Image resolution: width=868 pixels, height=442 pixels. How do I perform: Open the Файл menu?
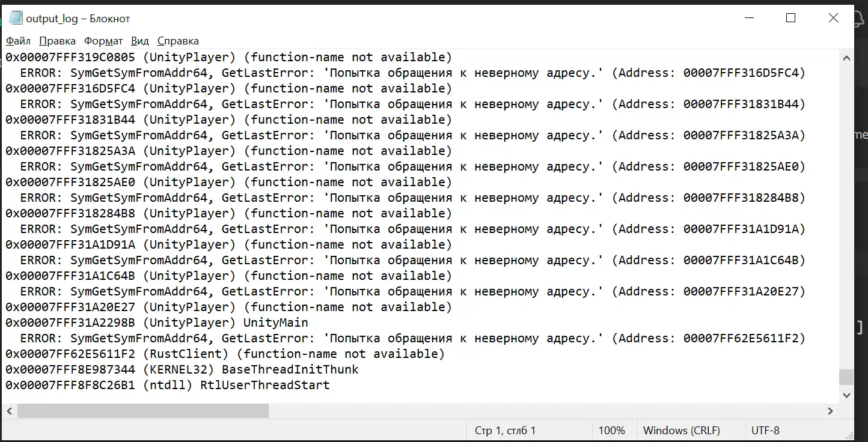[18, 41]
